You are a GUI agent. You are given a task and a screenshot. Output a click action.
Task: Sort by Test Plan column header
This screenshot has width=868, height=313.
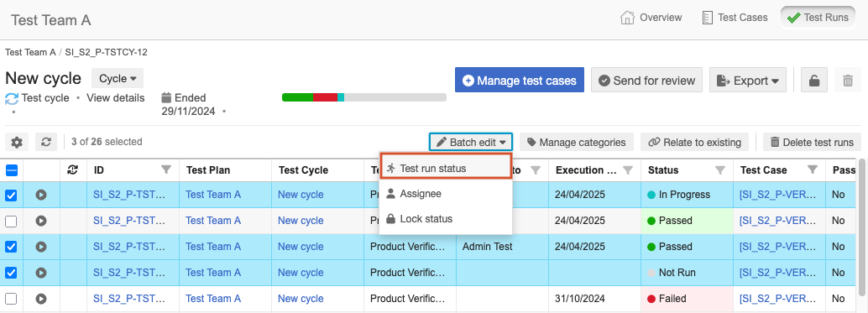click(208, 170)
